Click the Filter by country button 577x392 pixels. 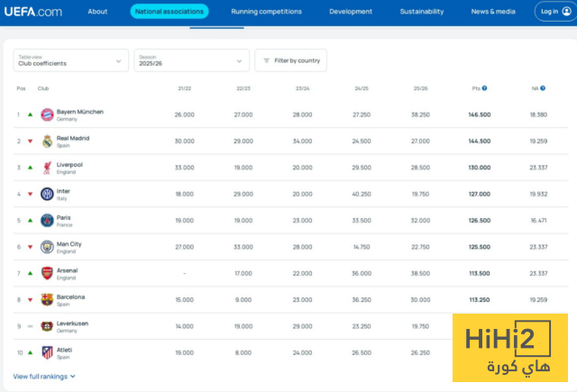[291, 60]
